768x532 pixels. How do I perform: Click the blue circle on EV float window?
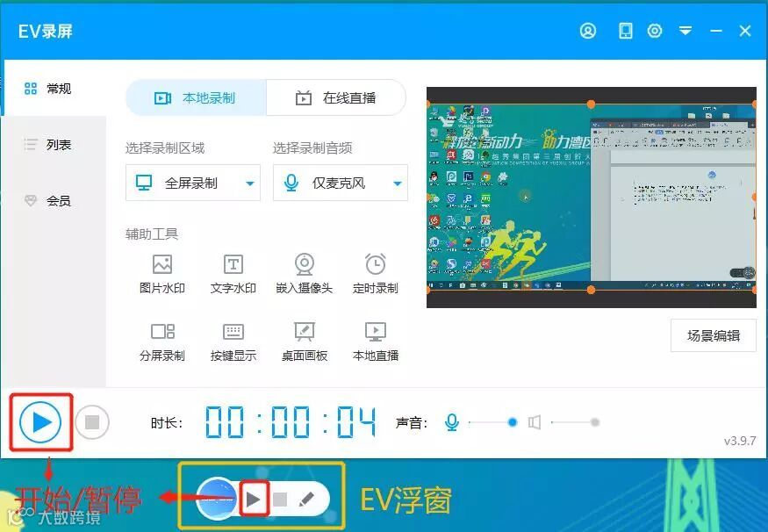217,498
